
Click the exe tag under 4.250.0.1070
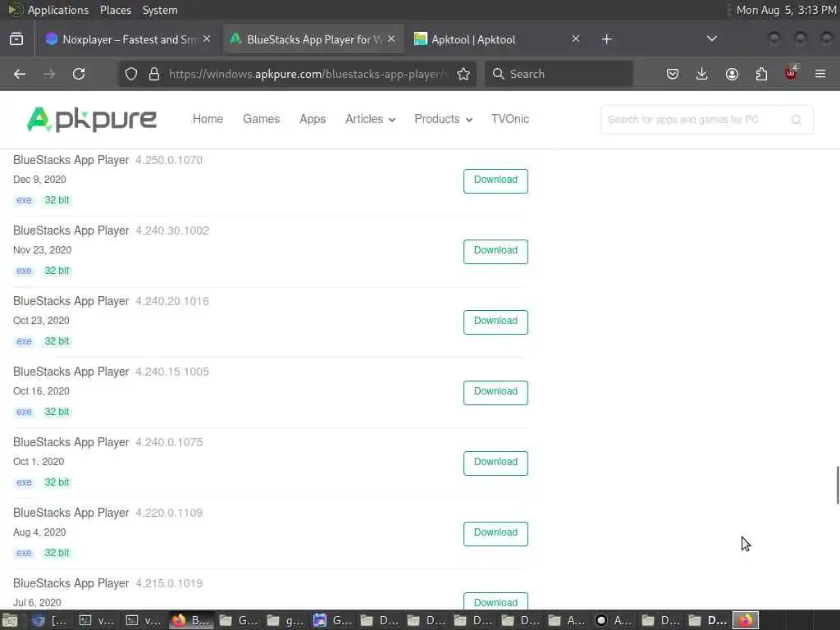pyautogui.click(x=24, y=200)
